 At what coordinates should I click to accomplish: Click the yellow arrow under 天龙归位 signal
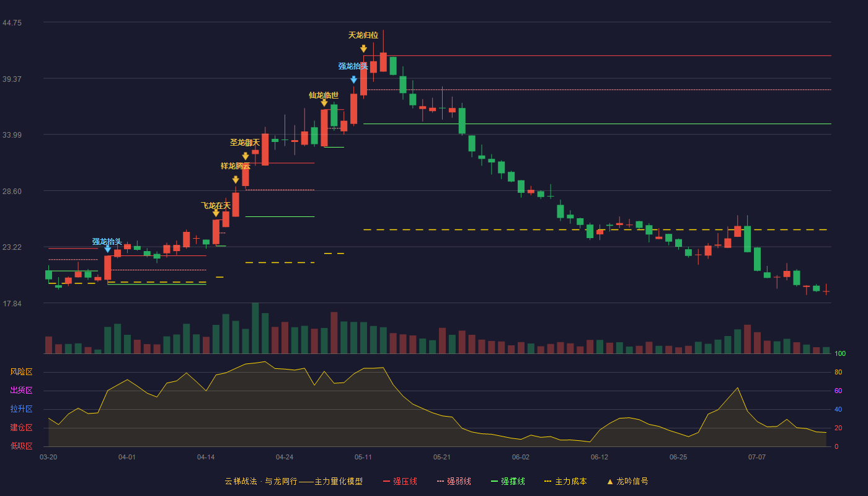pyautogui.click(x=363, y=48)
